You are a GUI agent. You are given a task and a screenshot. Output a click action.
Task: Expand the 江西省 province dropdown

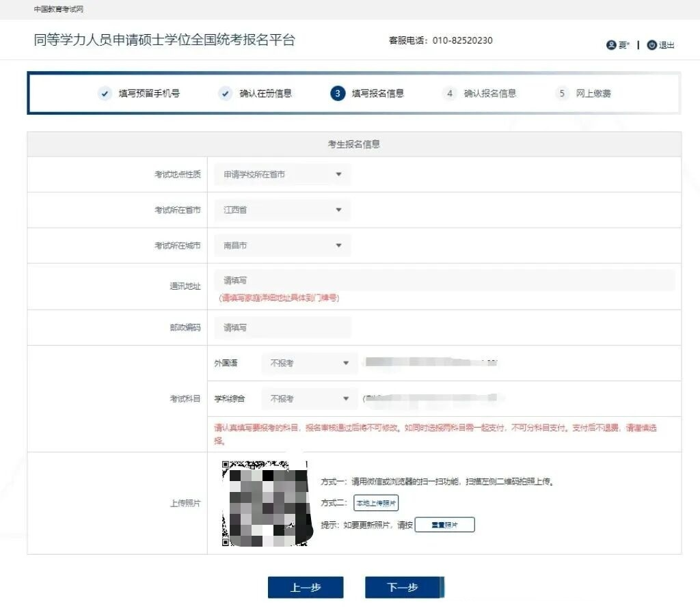(282, 210)
